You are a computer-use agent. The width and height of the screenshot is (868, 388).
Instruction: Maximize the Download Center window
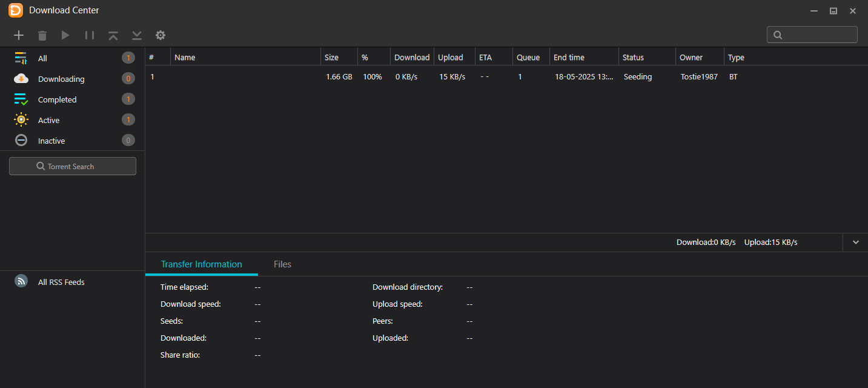[x=833, y=11]
